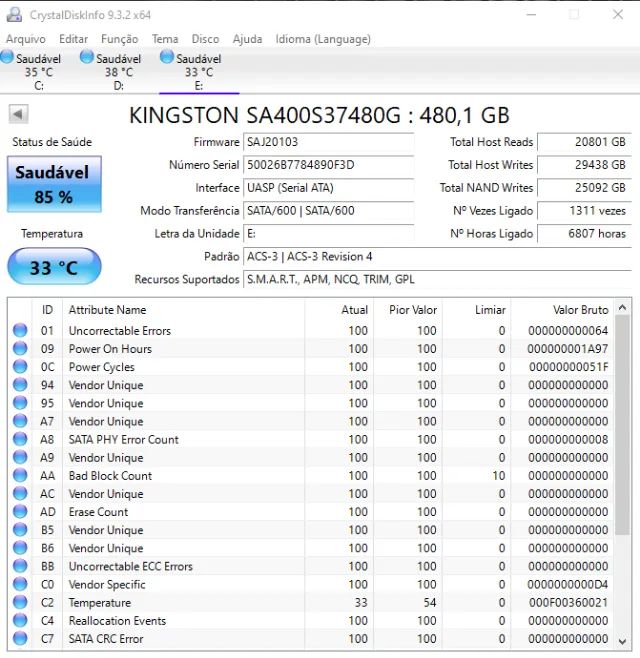Click status circle for SATA CRC Error

[x=20, y=638]
